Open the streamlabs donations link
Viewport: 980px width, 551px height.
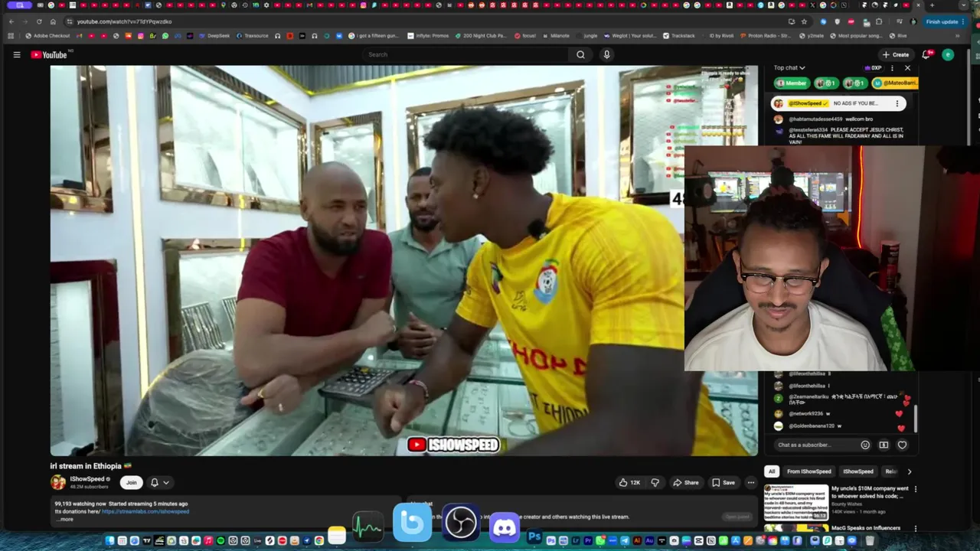pos(145,511)
